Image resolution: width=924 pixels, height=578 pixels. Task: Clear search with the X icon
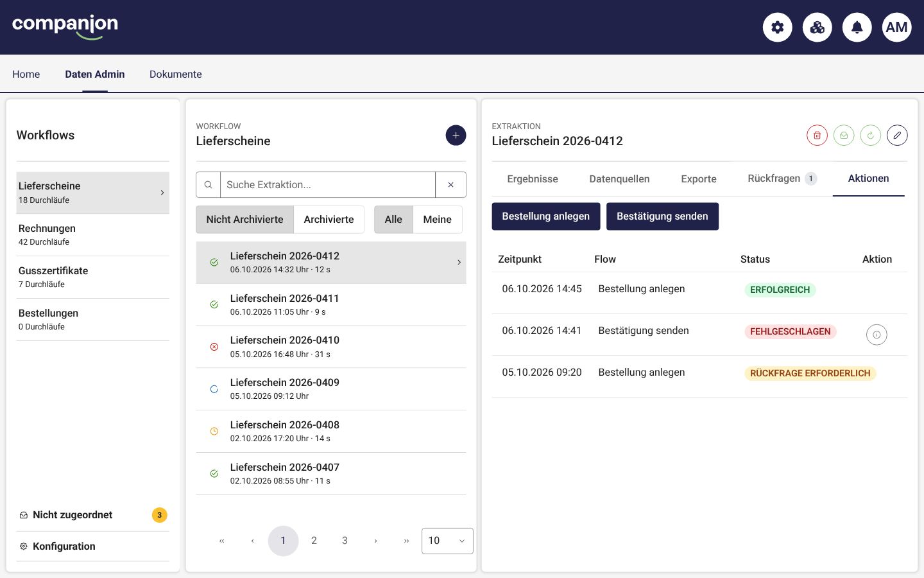[450, 185]
